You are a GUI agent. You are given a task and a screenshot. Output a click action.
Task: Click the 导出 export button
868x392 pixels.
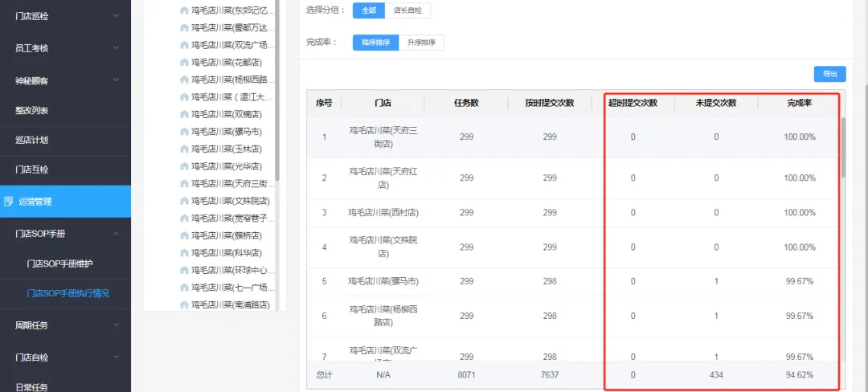[829, 74]
